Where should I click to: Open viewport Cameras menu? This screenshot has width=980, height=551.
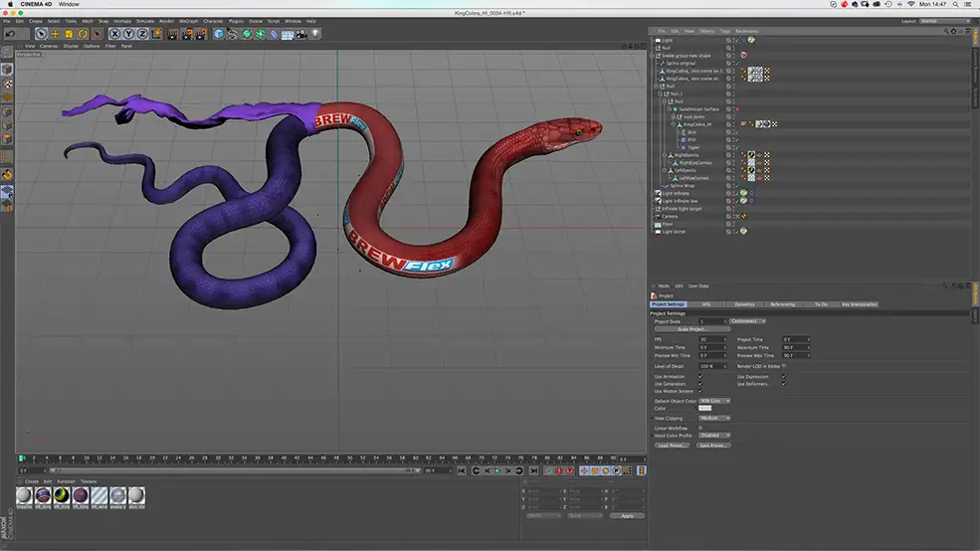coord(49,46)
